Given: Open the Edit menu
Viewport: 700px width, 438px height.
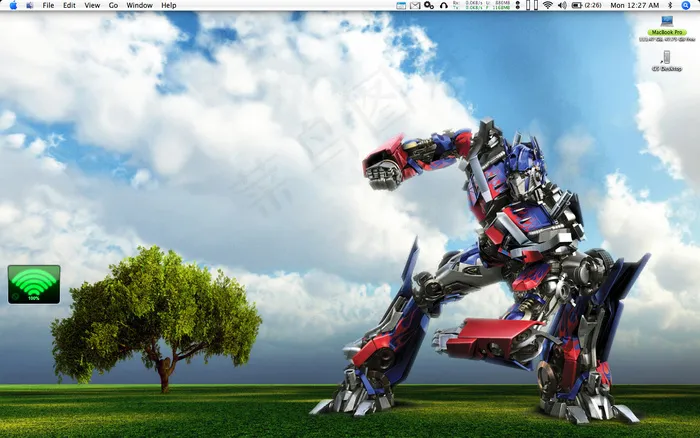Looking at the screenshot, I should pos(69,5).
